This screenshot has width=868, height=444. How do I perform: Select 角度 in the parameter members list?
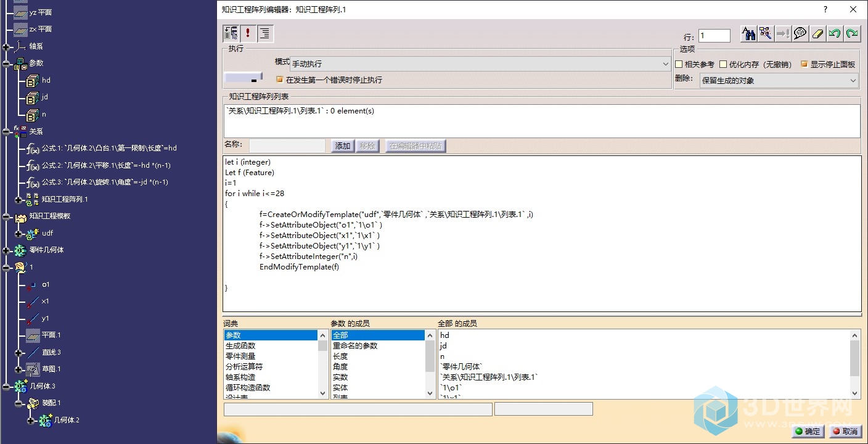pyautogui.click(x=378, y=367)
